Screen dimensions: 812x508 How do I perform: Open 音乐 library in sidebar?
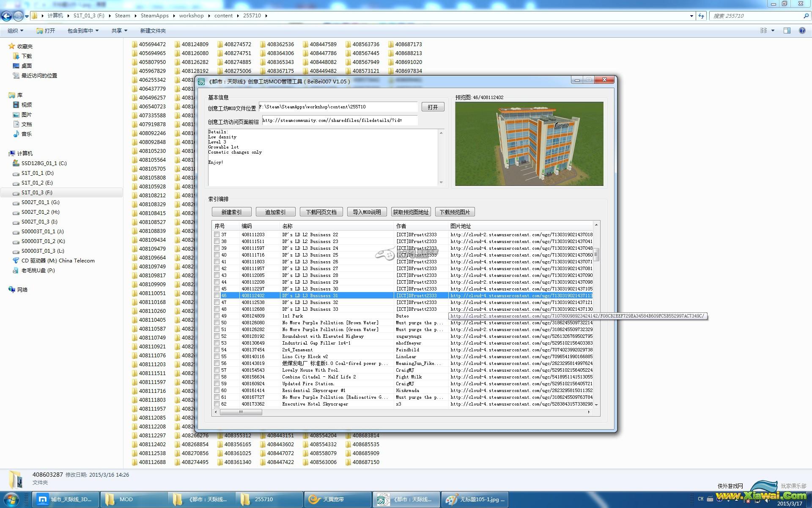tap(22, 134)
